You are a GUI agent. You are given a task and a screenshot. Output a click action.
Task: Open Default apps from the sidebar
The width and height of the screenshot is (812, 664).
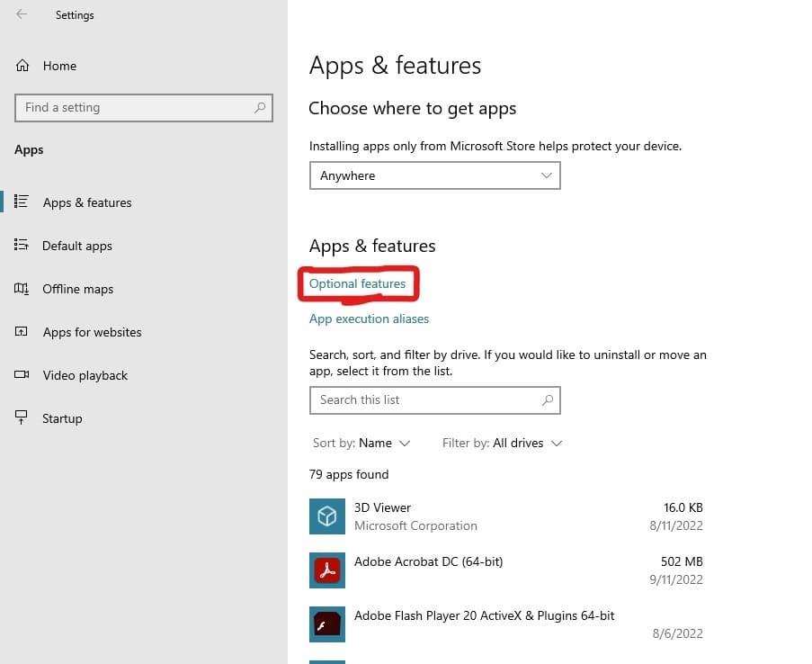76,245
